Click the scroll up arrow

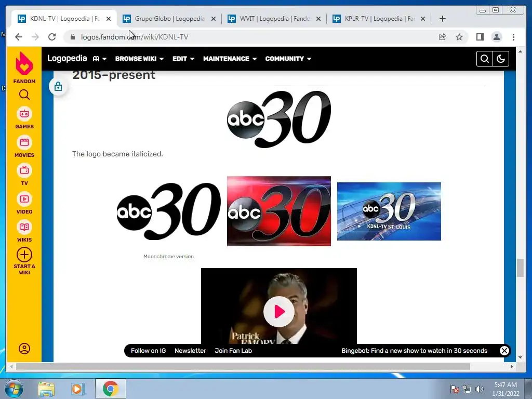(x=521, y=51)
